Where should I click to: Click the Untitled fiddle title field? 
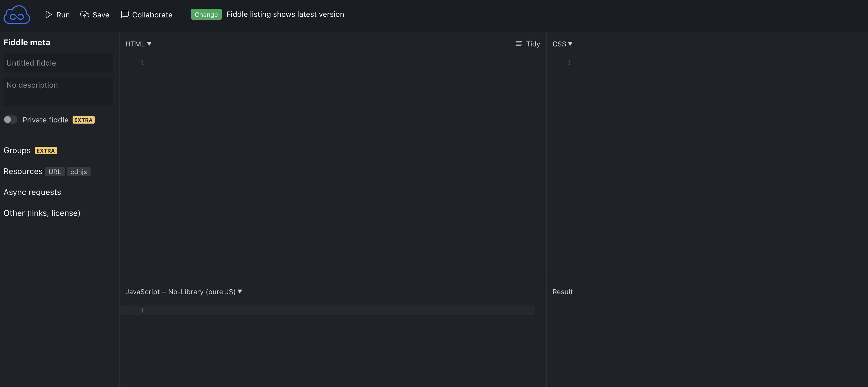(x=58, y=63)
